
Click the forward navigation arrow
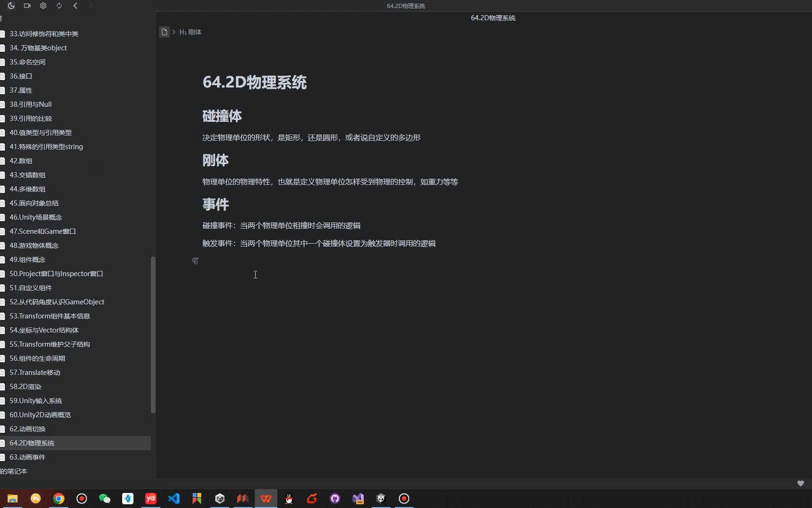pos(91,6)
